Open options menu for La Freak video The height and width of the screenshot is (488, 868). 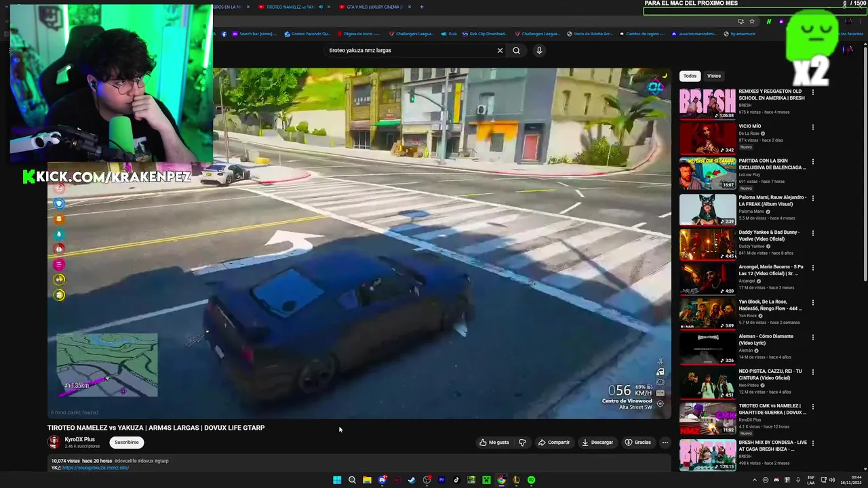point(812,198)
